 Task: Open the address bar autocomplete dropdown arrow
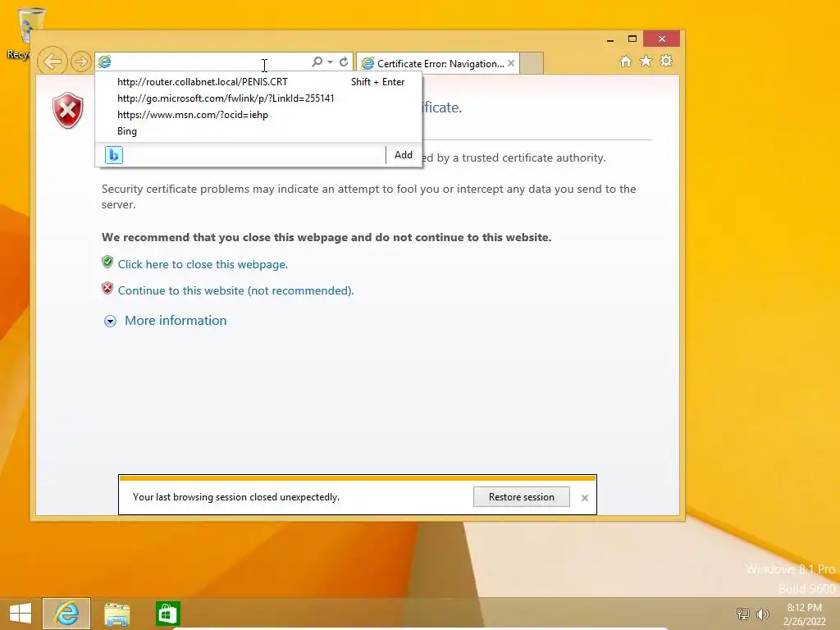coord(330,62)
